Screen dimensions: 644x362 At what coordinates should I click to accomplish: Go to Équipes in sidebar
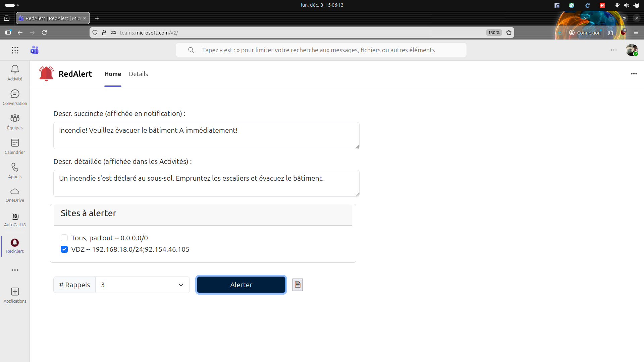pos(15,119)
